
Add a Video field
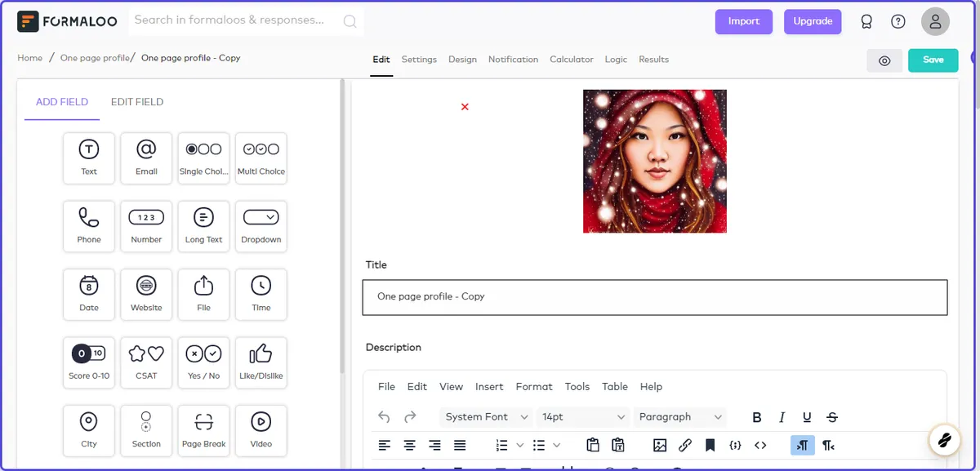point(261,431)
